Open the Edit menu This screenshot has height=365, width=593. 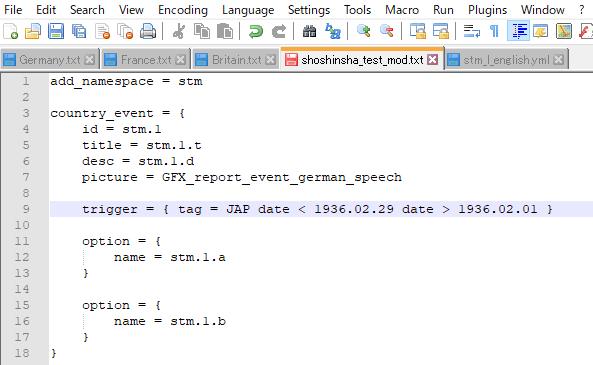pos(46,10)
